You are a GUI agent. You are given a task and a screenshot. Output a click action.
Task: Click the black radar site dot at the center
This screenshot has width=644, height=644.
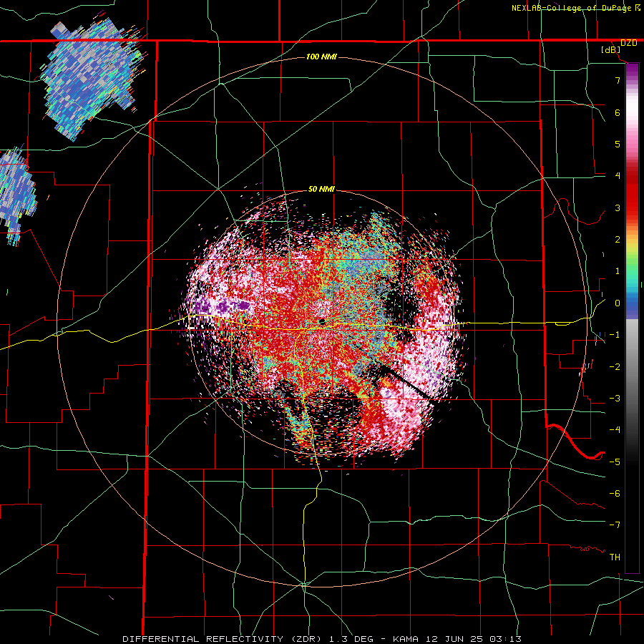point(322,321)
